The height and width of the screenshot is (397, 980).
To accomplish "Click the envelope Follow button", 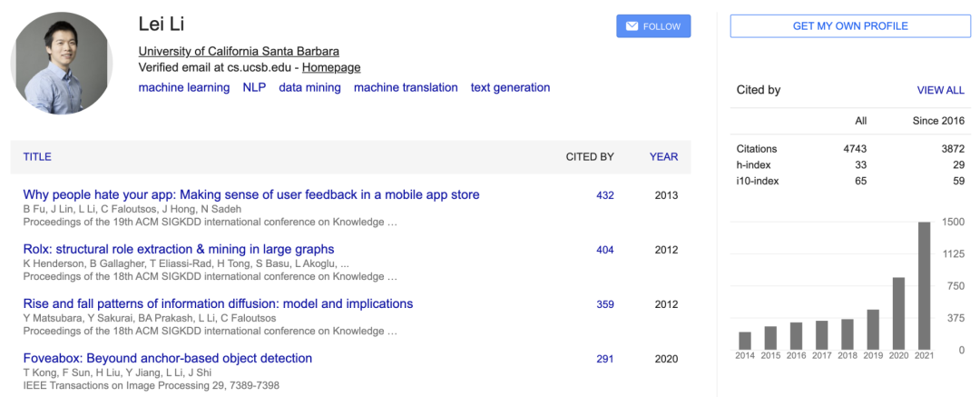I will [653, 26].
